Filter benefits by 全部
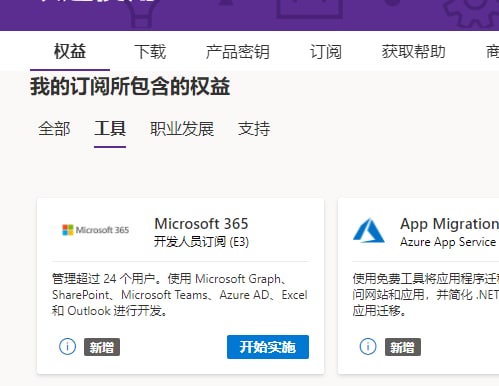This screenshot has width=499, height=386. point(54,129)
